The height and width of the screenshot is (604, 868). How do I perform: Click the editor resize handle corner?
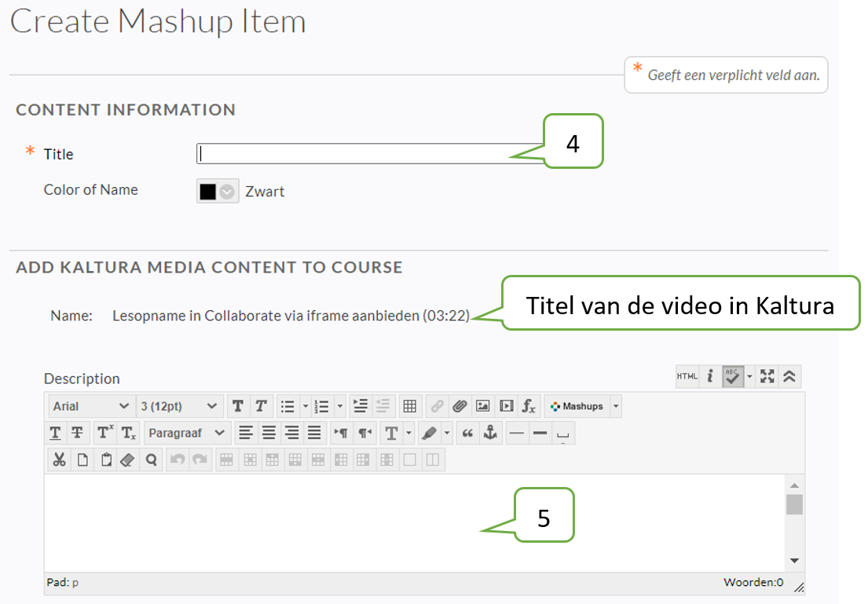coord(799,587)
